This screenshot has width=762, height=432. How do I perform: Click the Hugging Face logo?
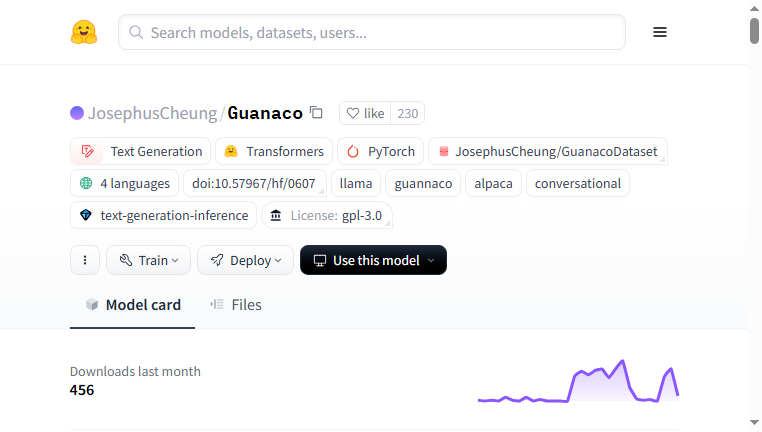84,32
